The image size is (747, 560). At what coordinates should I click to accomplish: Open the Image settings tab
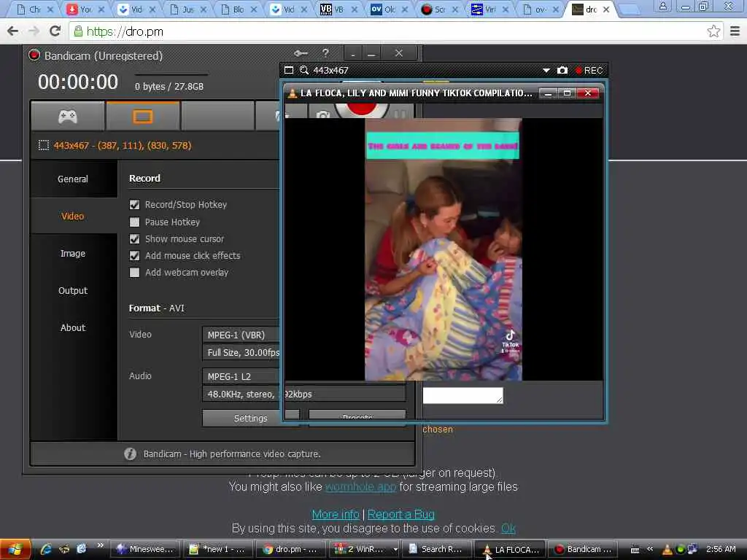(x=74, y=253)
